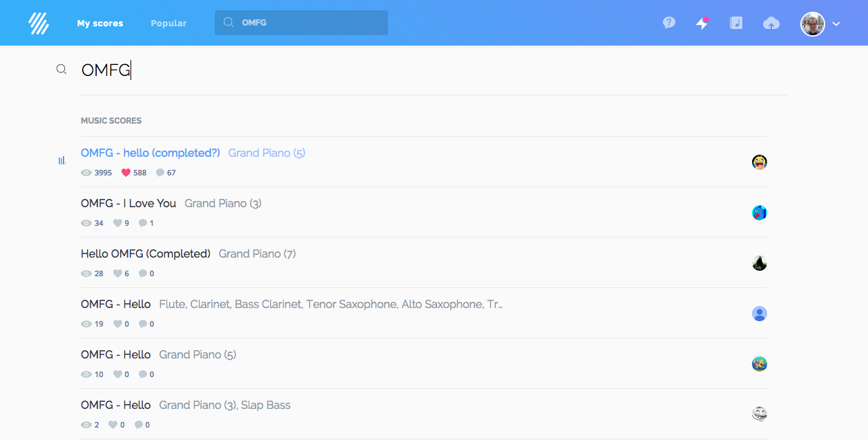Click the magnifier icon in header search
This screenshot has height=440, width=868.
click(x=229, y=23)
